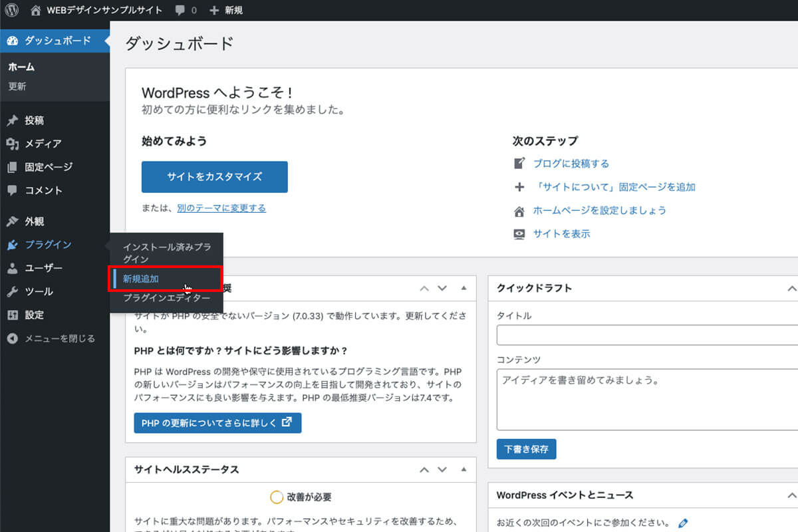798x532 pixels.
Task: Click the paintbrush icon beside 外観
Action: click(12, 221)
